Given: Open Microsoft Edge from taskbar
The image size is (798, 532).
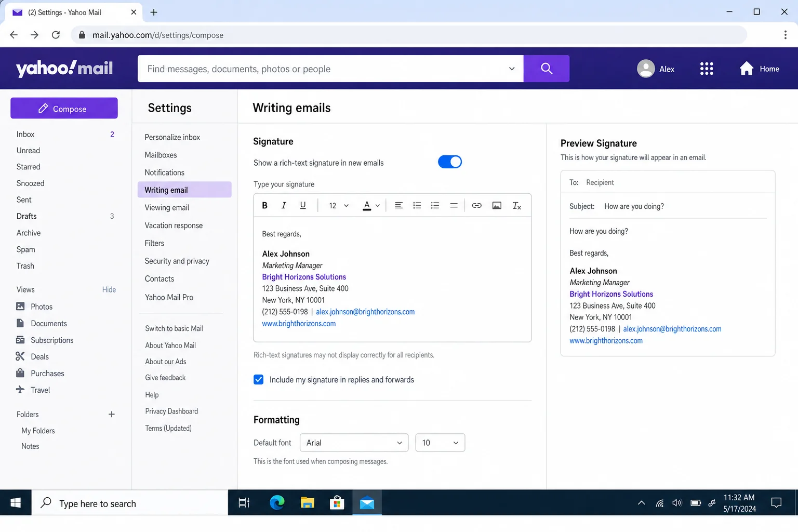Looking at the screenshot, I should click(x=277, y=502).
